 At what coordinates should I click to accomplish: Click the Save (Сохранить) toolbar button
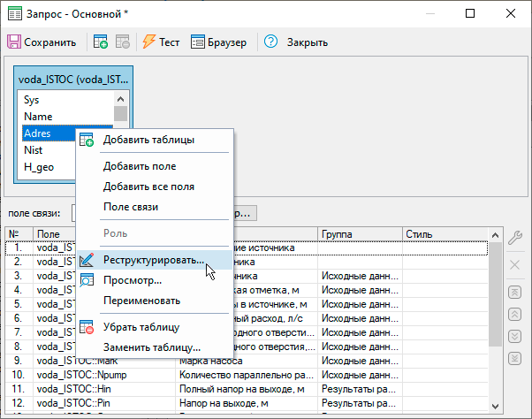[42, 42]
